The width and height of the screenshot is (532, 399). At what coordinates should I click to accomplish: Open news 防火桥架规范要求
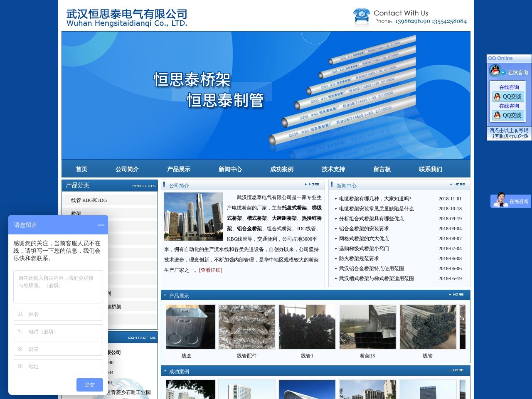tap(359, 259)
